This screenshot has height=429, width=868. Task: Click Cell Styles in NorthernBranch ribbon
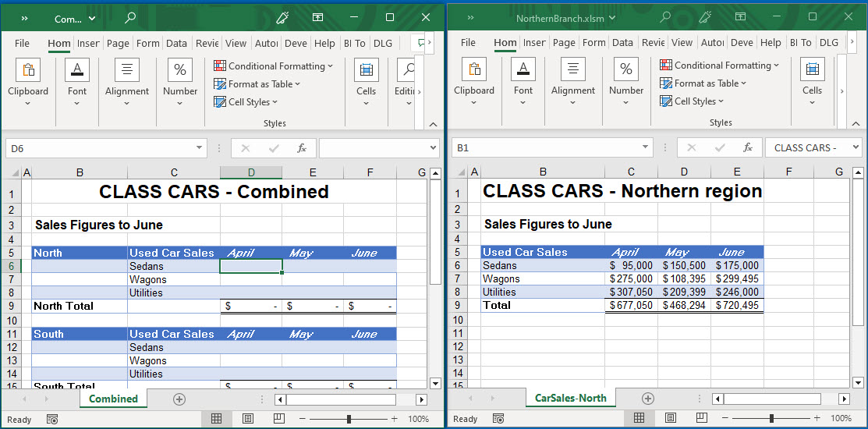[x=692, y=101]
